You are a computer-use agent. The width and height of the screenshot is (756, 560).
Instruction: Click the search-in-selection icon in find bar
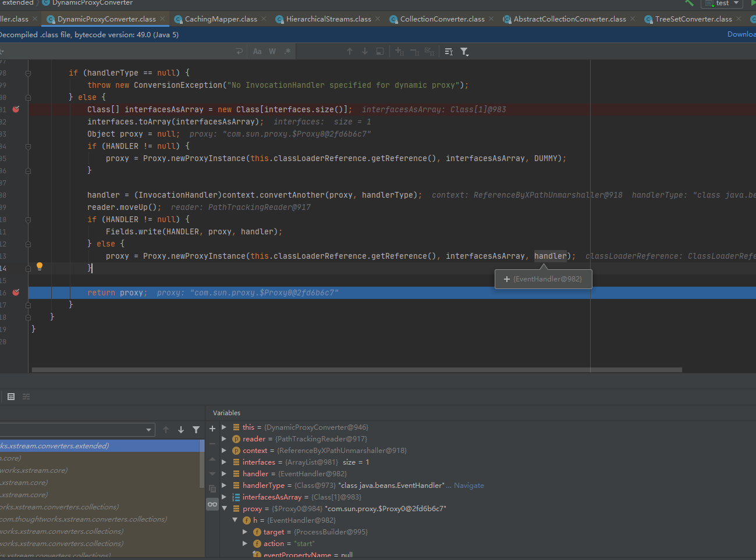point(380,52)
